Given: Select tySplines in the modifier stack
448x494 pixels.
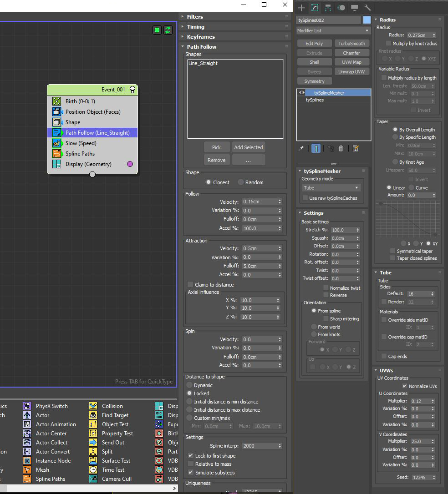Looking at the screenshot, I should (315, 100).
